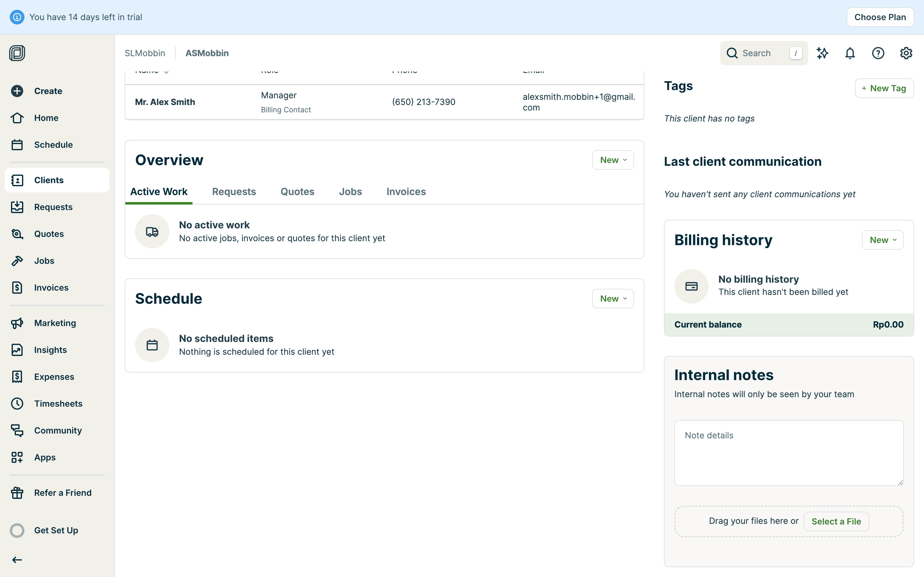This screenshot has height=577, width=924.
Task: Click into the Note details text area
Action: (788, 452)
